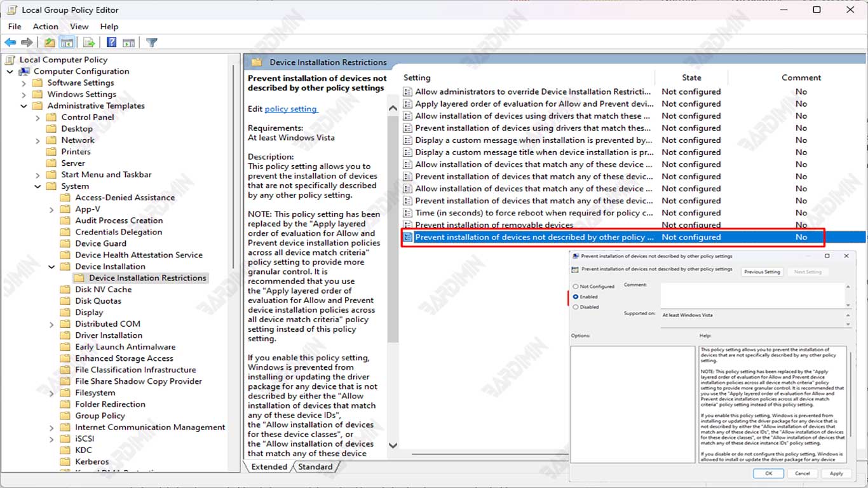Click Apply in the policy dialog
Image resolution: width=868 pixels, height=488 pixels.
836,473
